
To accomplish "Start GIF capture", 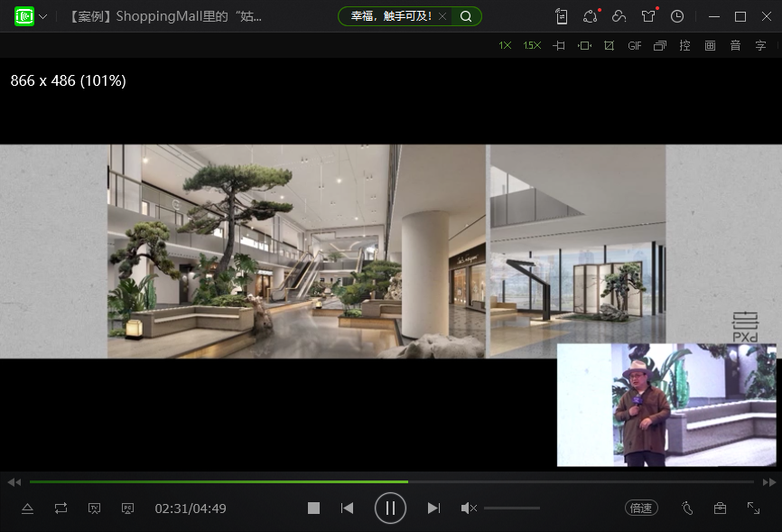I will coord(635,45).
